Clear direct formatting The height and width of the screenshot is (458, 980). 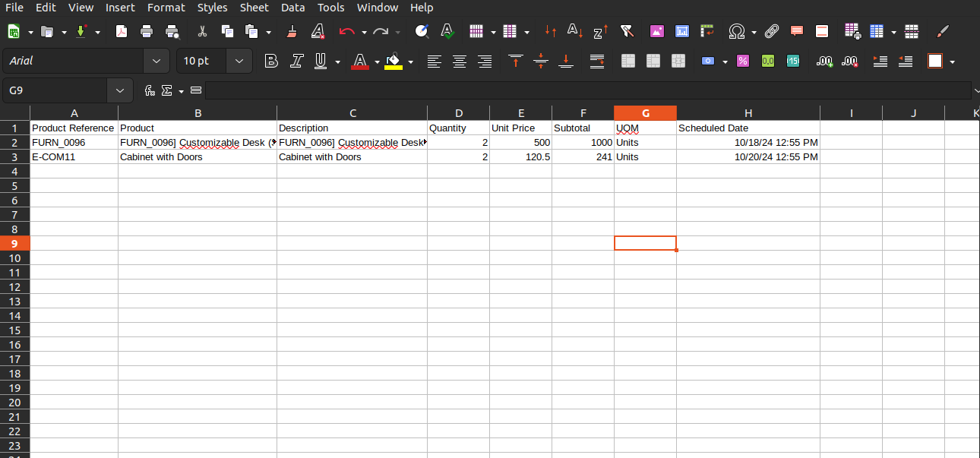pos(318,32)
